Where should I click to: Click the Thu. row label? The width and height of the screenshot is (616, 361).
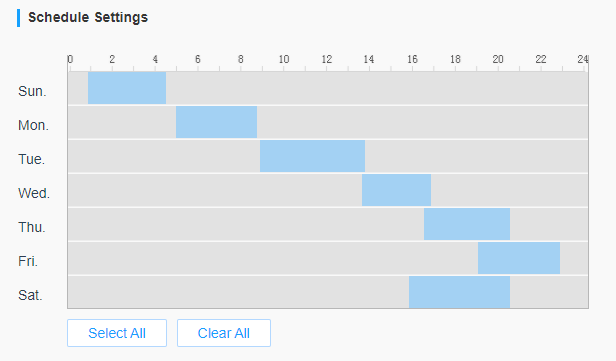32,227
